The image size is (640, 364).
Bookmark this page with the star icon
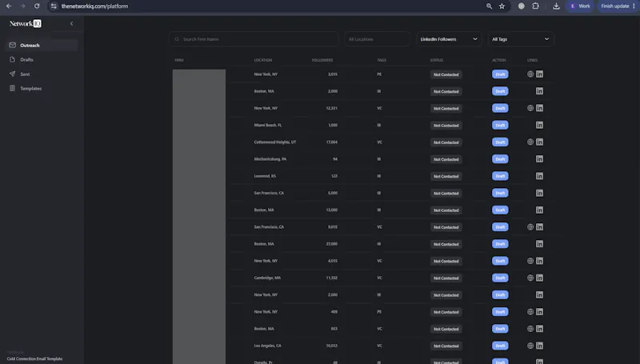pyautogui.click(x=502, y=6)
